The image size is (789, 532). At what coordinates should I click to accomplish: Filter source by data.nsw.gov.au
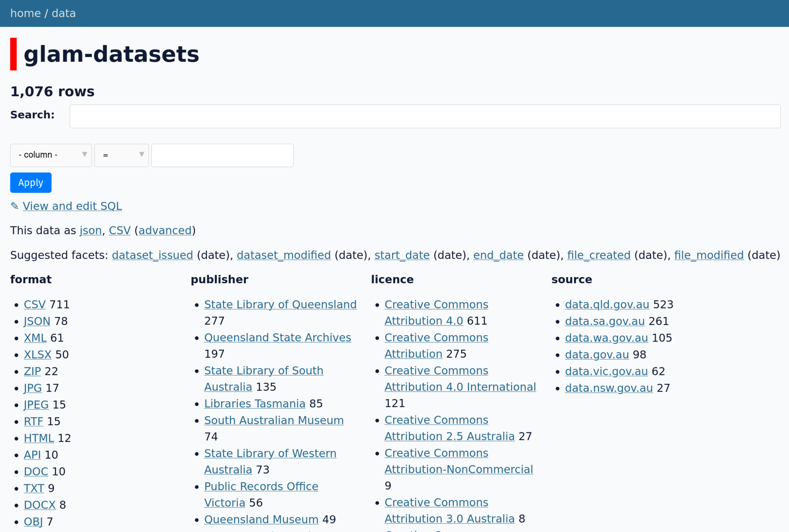608,388
